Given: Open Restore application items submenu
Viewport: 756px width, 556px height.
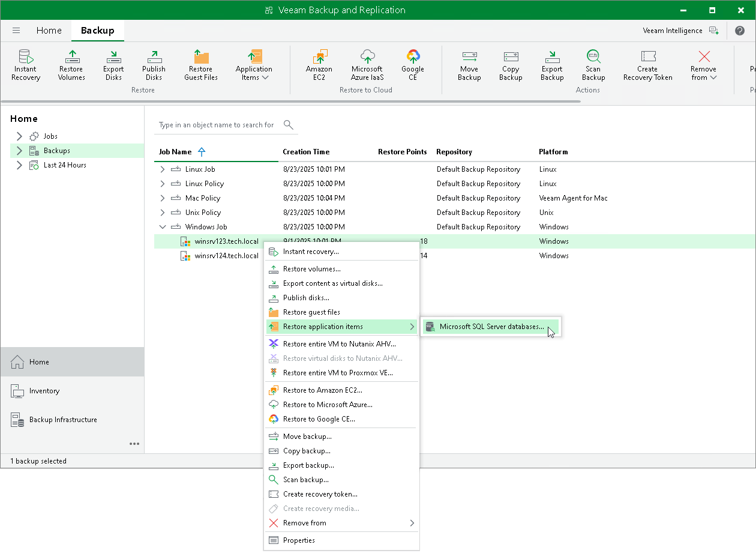Looking at the screenshot, I should tap(341, 327).
